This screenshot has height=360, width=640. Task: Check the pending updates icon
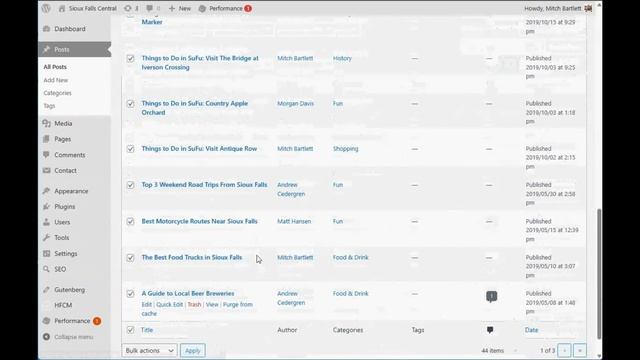click(x=128, y=8)
